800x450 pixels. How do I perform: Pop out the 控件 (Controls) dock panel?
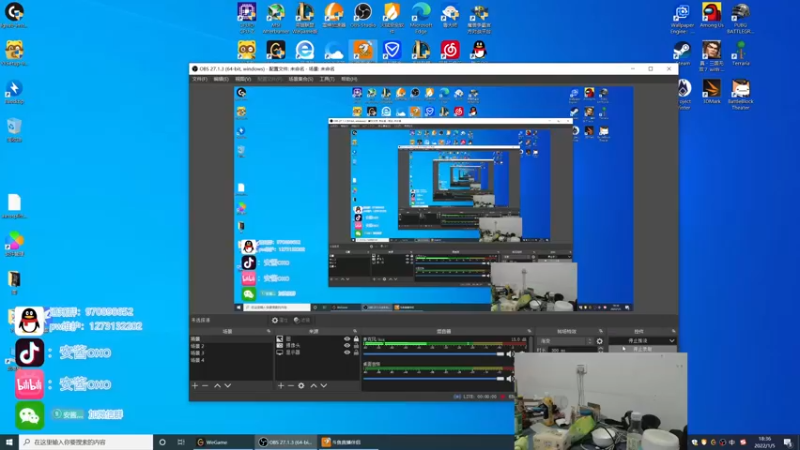[673, 331]
